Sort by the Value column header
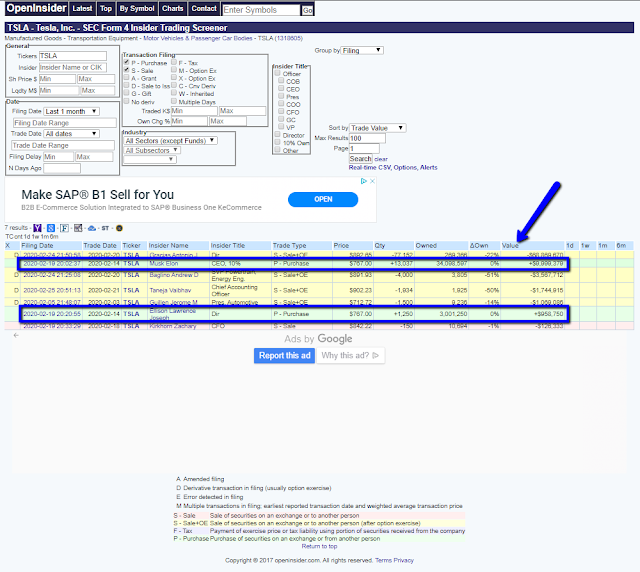Screen dimensions: 640x572 [x=510, y=245]
